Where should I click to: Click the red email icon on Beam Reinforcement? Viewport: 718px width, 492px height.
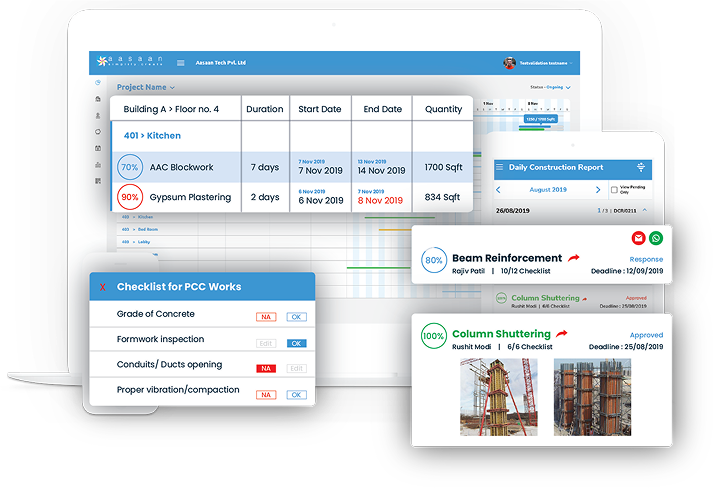(639, 238)
